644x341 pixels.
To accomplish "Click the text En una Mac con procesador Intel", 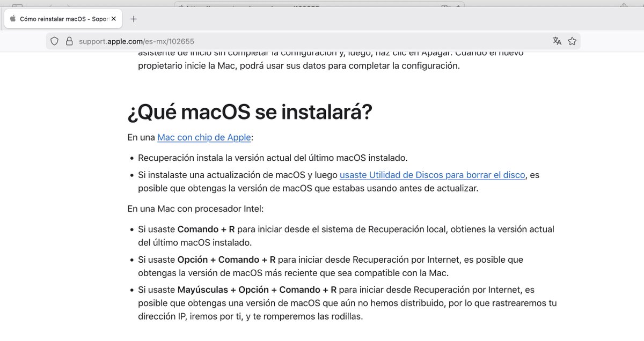I will point(196,209).
